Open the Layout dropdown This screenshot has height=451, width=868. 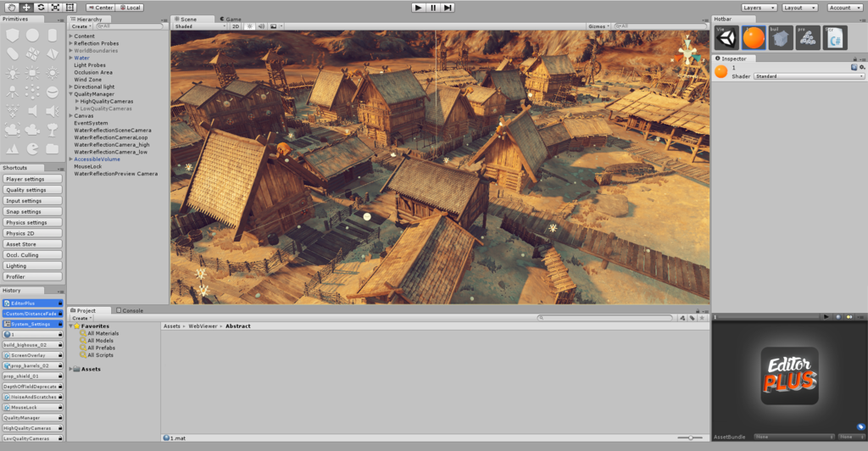click(799, 7)
